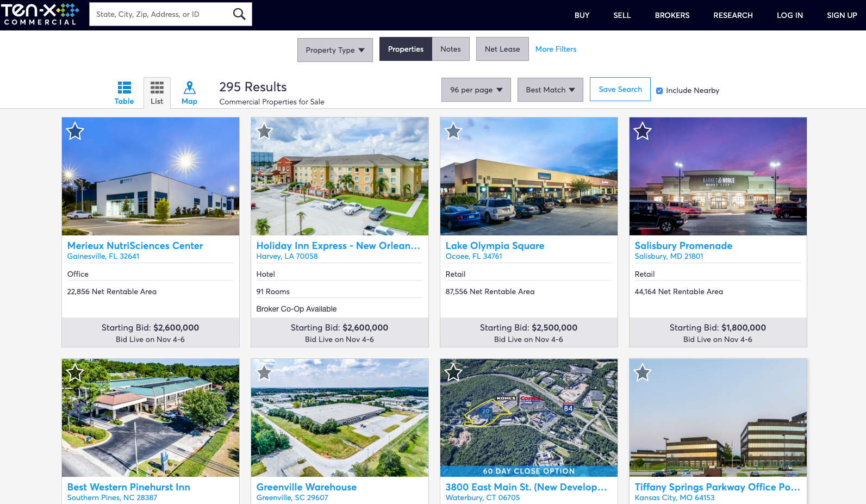This screenshot has height=504, width=866.
Task: Open the RESEARCH menu
Action: [x=733, y=15]
